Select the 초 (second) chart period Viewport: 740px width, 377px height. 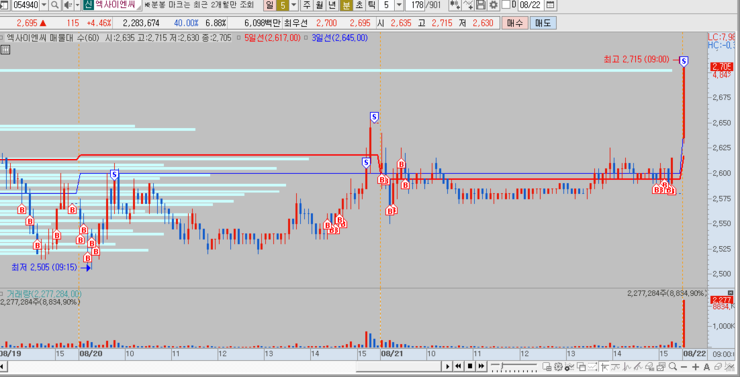tap(359, 5)
